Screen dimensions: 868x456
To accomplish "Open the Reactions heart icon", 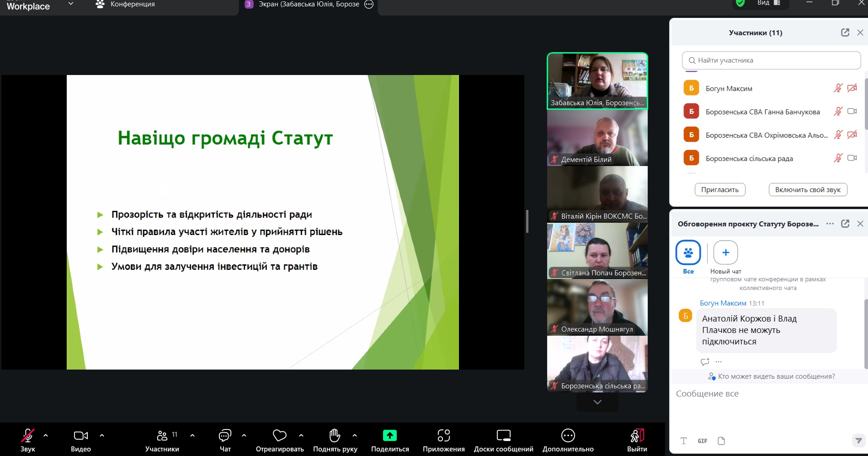I will (279, 435).
